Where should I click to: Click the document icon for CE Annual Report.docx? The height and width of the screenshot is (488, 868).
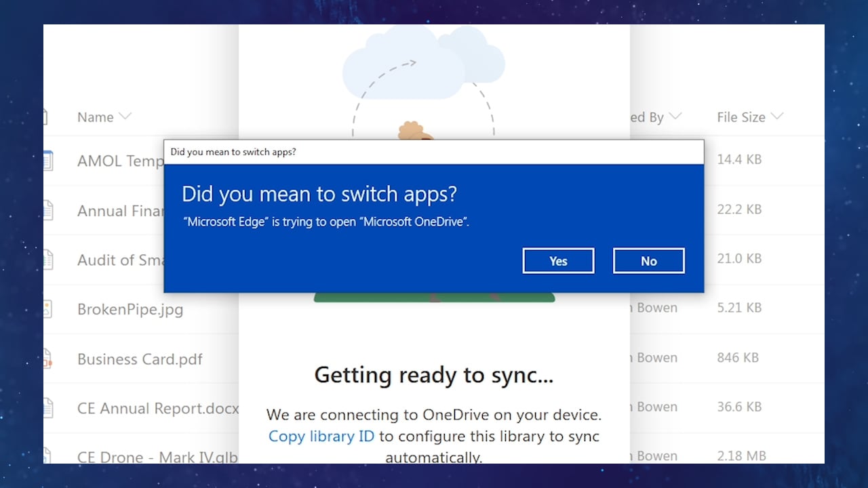[x=47, y=408]
